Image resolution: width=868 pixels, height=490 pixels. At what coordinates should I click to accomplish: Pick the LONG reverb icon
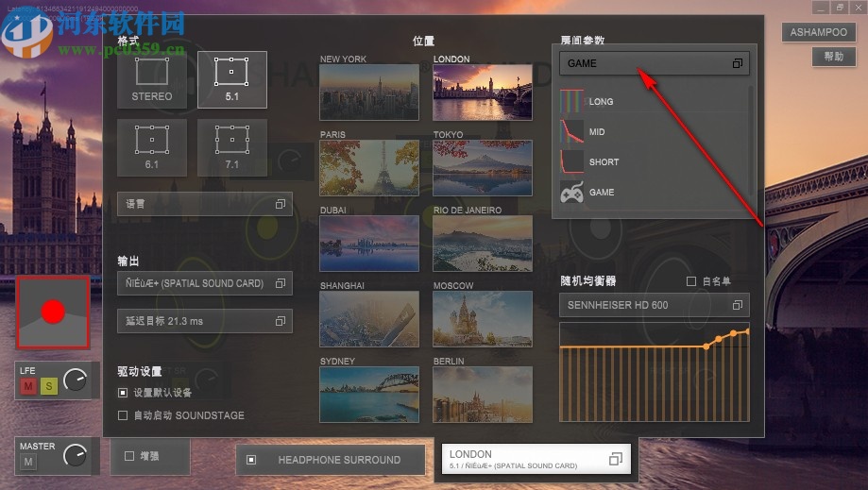571,102
